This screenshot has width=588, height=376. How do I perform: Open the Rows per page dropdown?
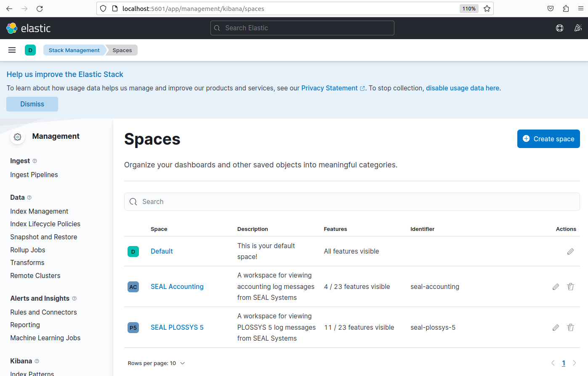pyautogui.click(x=156, y=363)
